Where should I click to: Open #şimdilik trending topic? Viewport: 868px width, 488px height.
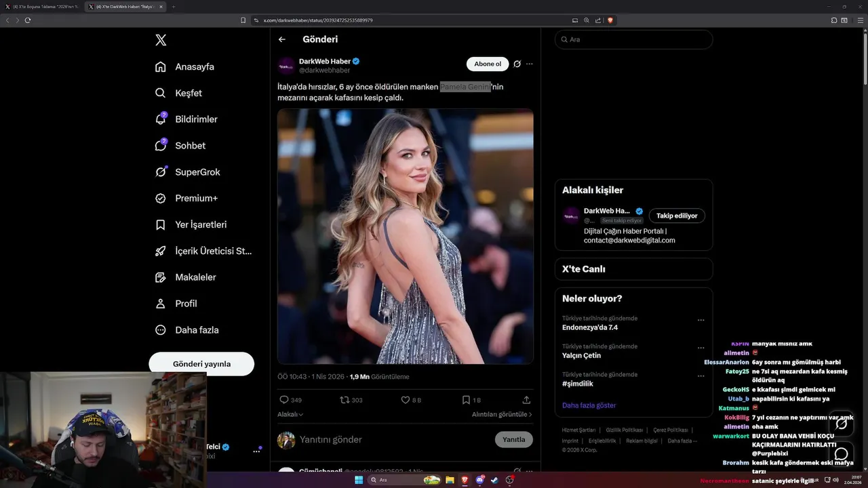tap(578, 384)
